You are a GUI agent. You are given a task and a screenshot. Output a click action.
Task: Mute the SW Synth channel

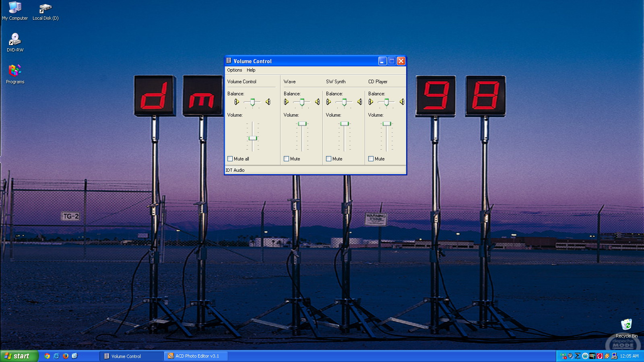pyautogui.click(x=329, y=159)
